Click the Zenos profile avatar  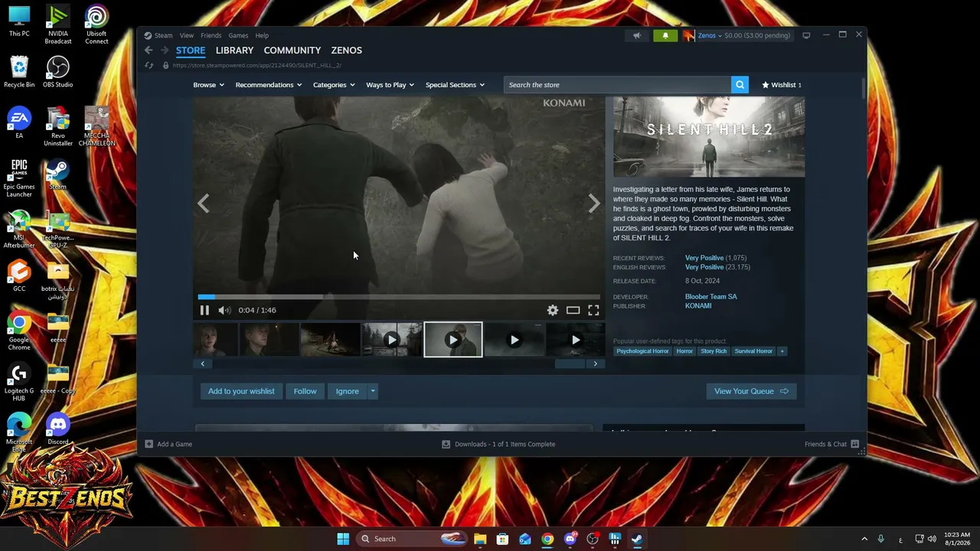coord(688,35)
